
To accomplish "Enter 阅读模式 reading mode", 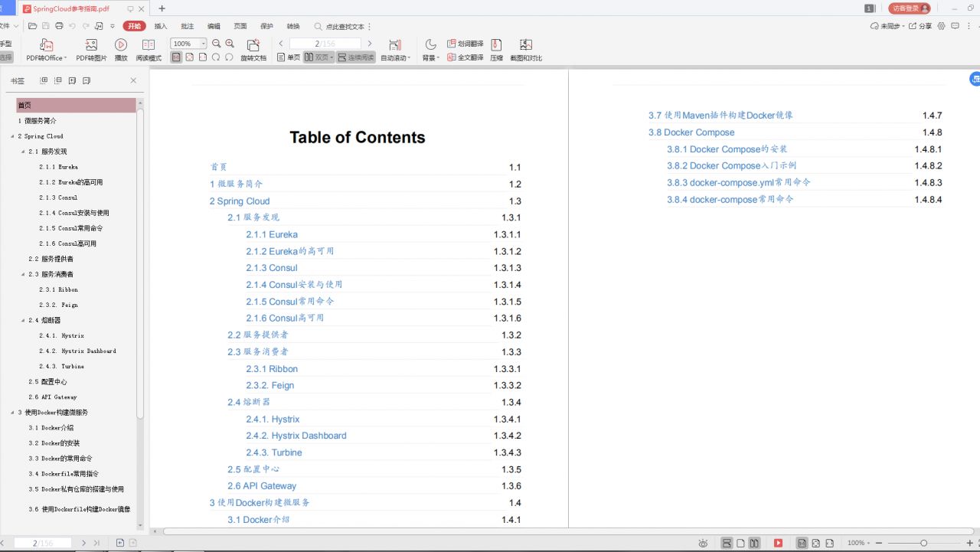I will click(x=148, y=49).
